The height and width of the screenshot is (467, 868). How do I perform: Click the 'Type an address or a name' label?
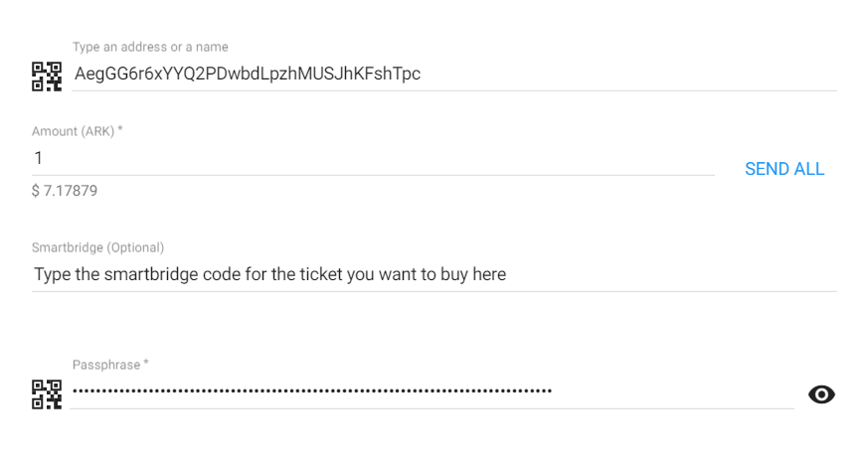point(150,47)
